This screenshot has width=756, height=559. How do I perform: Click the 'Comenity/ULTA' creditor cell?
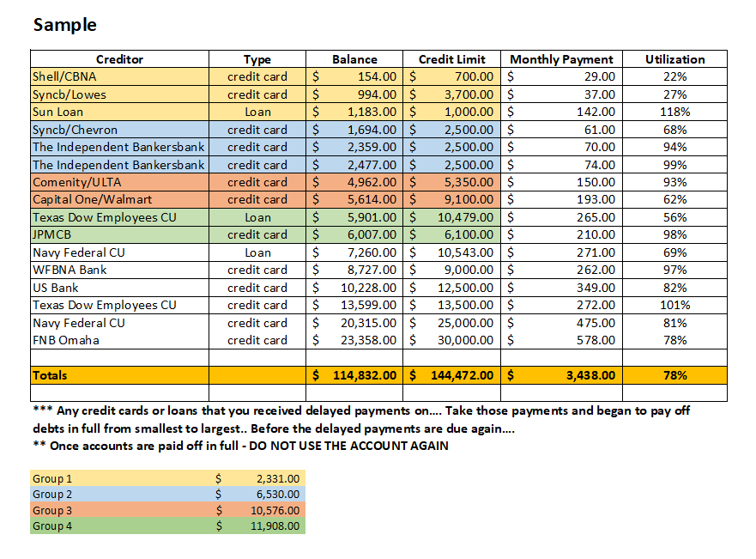coord(119,182)
